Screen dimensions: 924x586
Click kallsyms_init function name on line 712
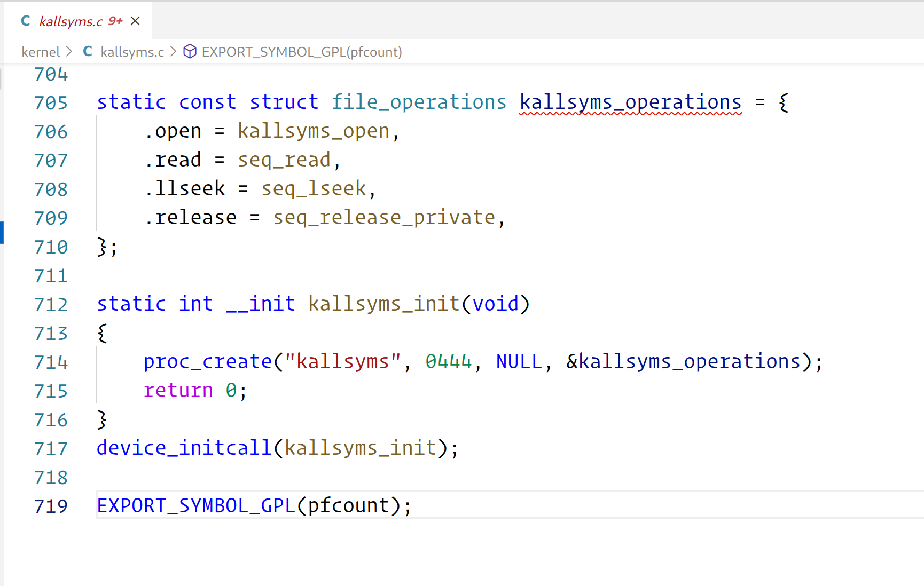pyautogui.click(x=384, y=304)
